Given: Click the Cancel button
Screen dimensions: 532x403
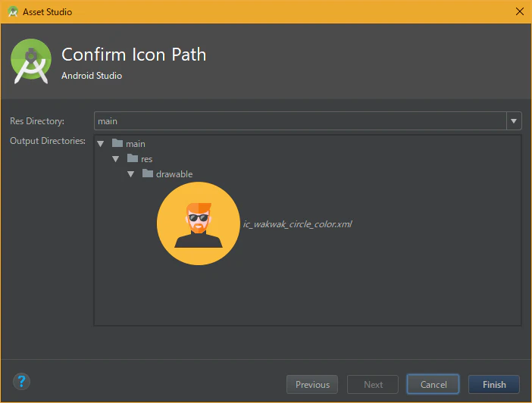Looking at the screenshot, I should 433,384.
